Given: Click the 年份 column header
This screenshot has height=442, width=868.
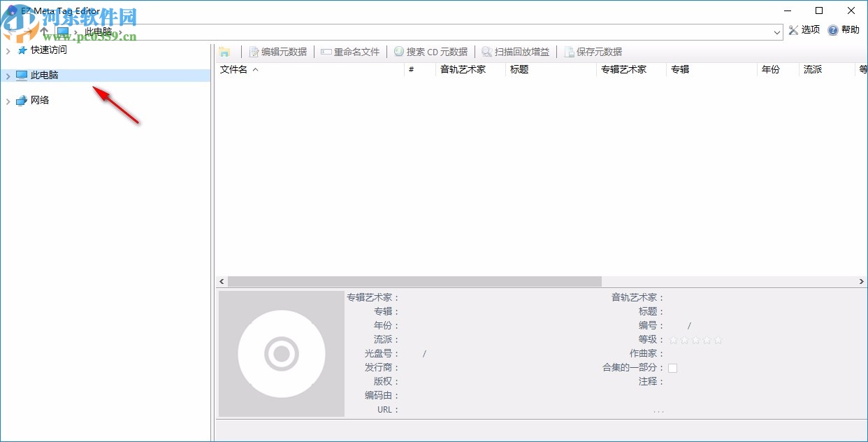Looking at the screenshot, I should click(x=770, y=69).
